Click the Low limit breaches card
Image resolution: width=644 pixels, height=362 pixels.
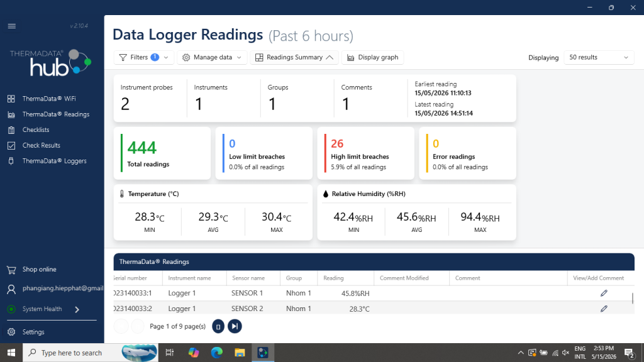coord(264,153)
